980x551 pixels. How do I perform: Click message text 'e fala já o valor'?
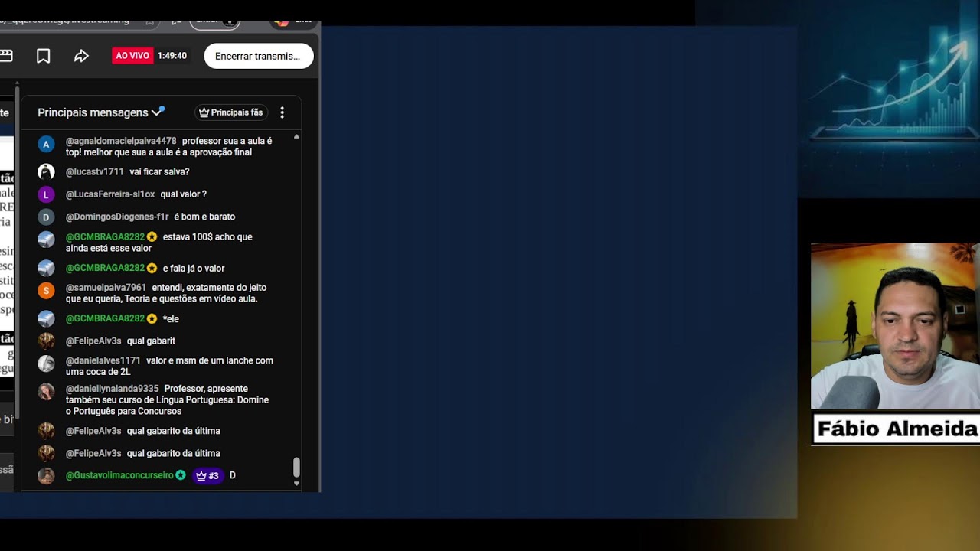194,269
